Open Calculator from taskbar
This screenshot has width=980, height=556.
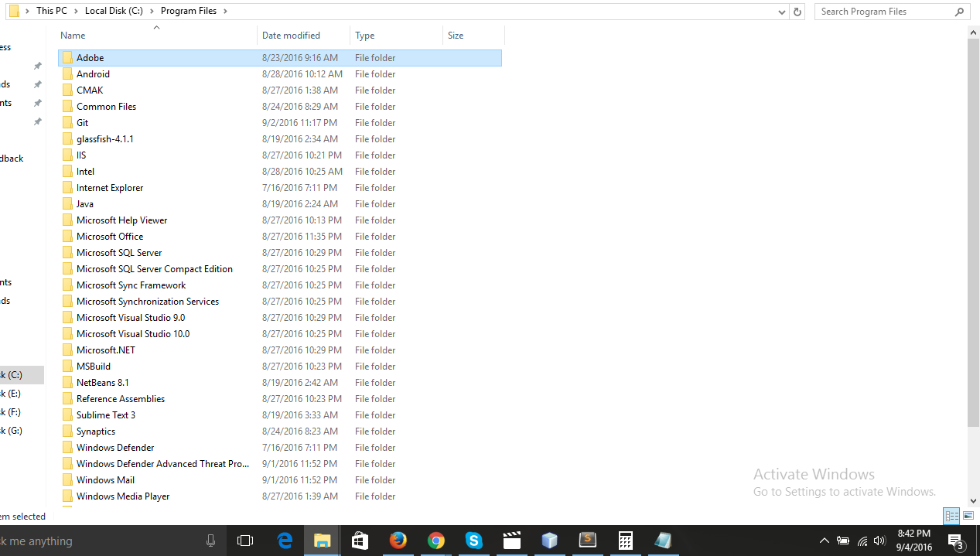click(x=625, y=541)
